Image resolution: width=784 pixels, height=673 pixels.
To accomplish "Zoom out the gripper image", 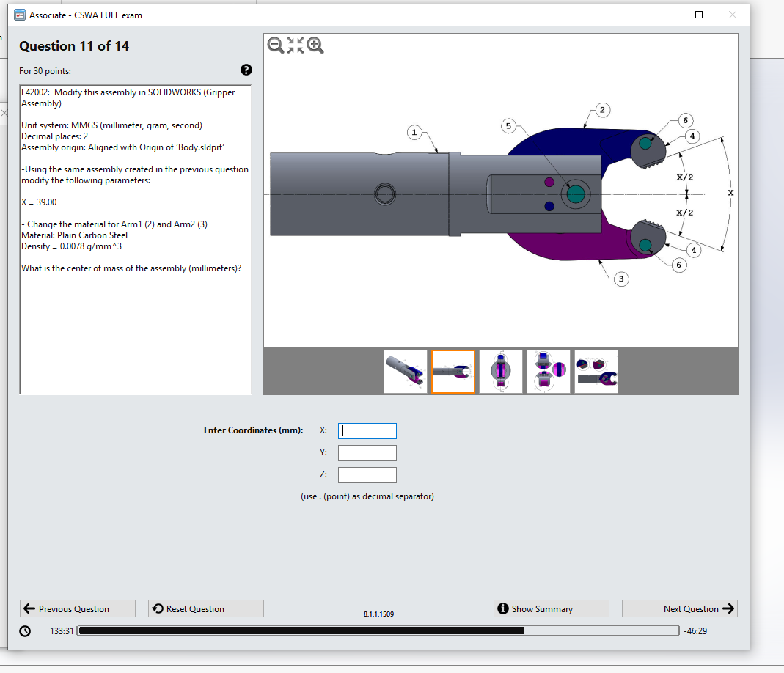I will point(276,45).
